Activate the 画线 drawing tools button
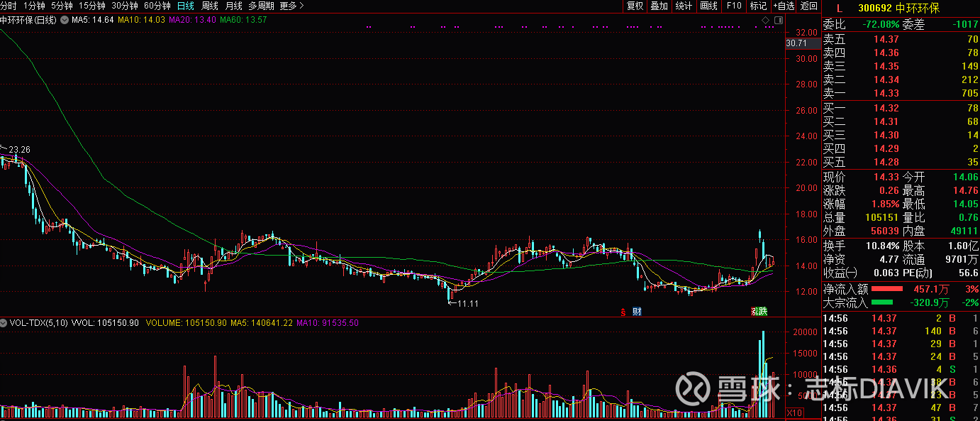The image size is (980, 421). coord(709,6)
